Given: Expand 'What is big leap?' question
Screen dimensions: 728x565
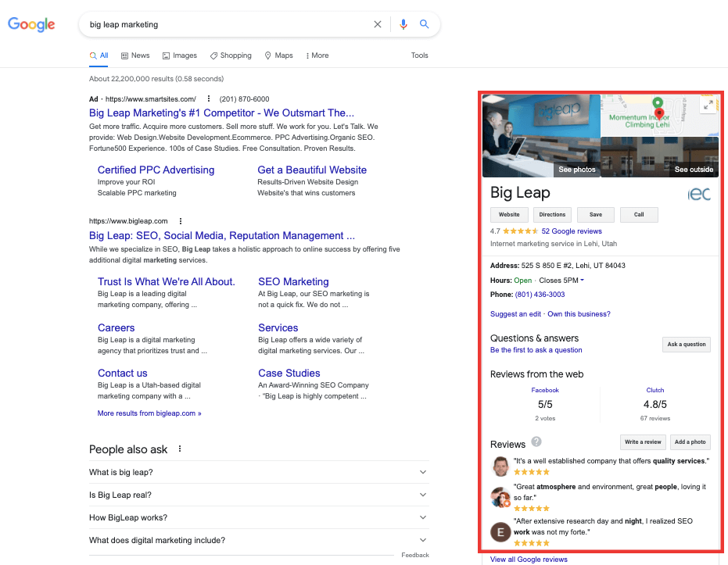Looking at the screenshot, I should pos(259,472).
